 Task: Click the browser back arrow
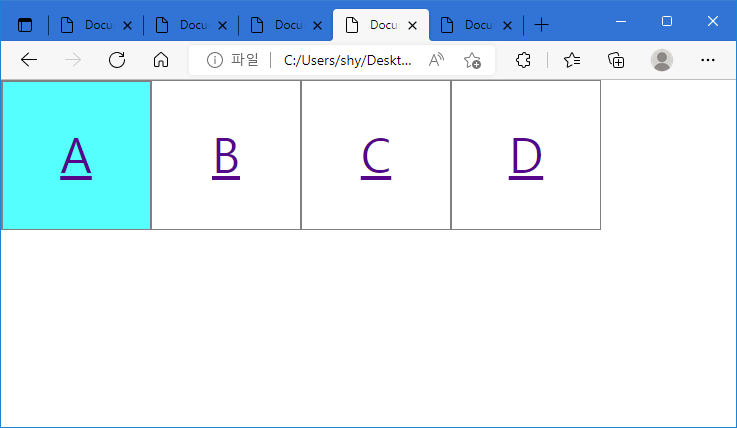coord(29,60)
